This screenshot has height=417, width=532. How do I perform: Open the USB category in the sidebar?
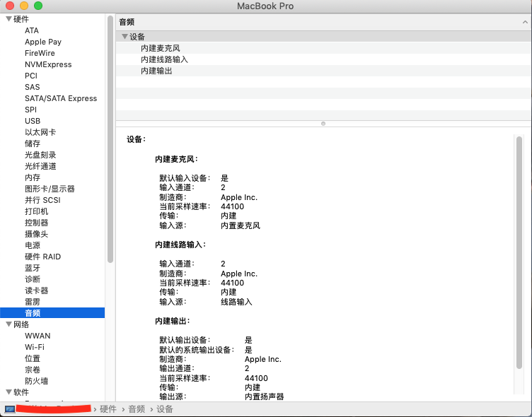click(33, 121)
